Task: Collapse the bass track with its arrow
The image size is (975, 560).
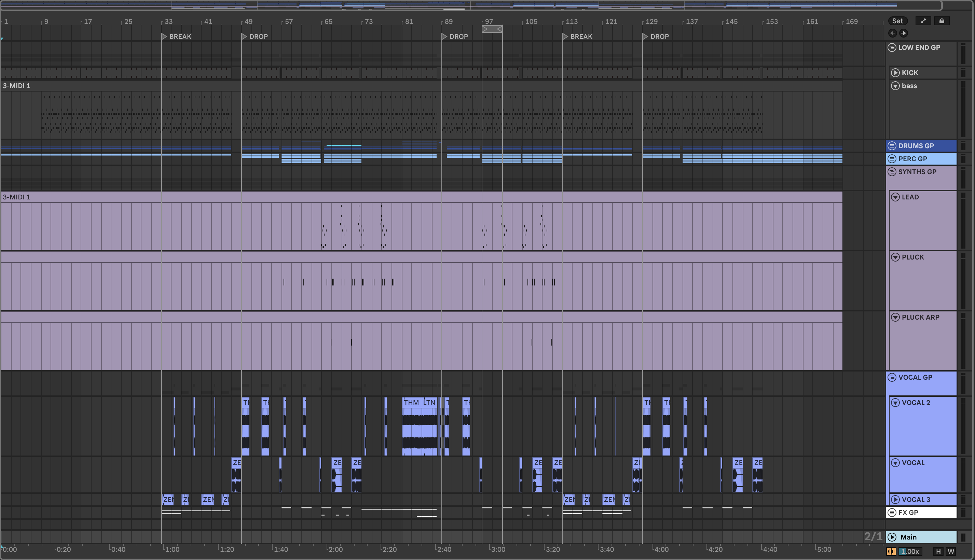Action: coord(895,86)
